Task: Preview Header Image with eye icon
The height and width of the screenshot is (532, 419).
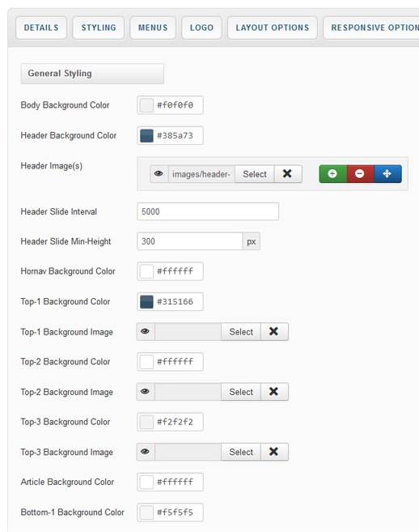Action: pos(159,174)
